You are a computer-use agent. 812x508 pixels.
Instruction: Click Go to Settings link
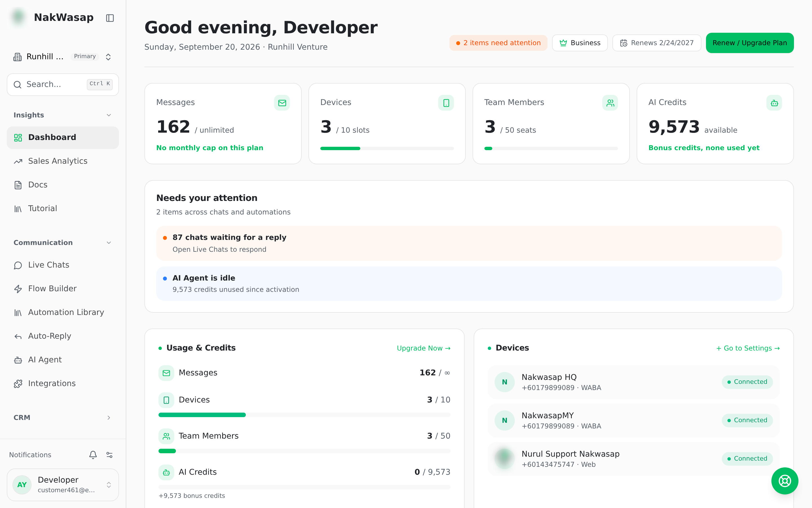coord(748,348)
